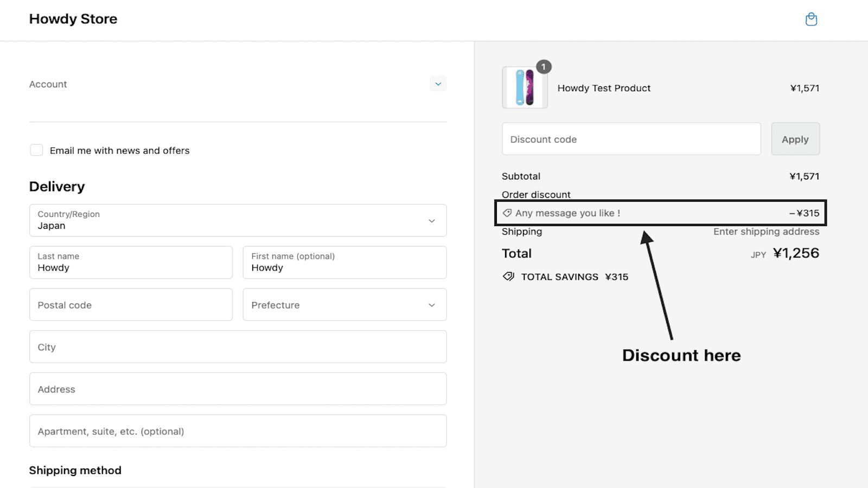
Task: Click the Address input field
Action: click(x=238, y=389)
